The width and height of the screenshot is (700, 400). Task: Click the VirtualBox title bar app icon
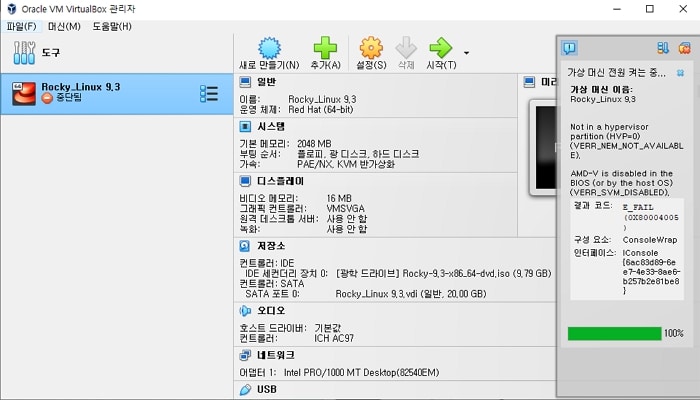coord(12,9)
